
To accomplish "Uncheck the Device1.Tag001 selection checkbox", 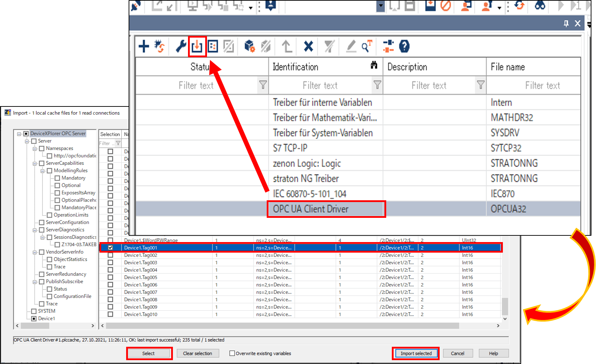I will pos(110,248).
